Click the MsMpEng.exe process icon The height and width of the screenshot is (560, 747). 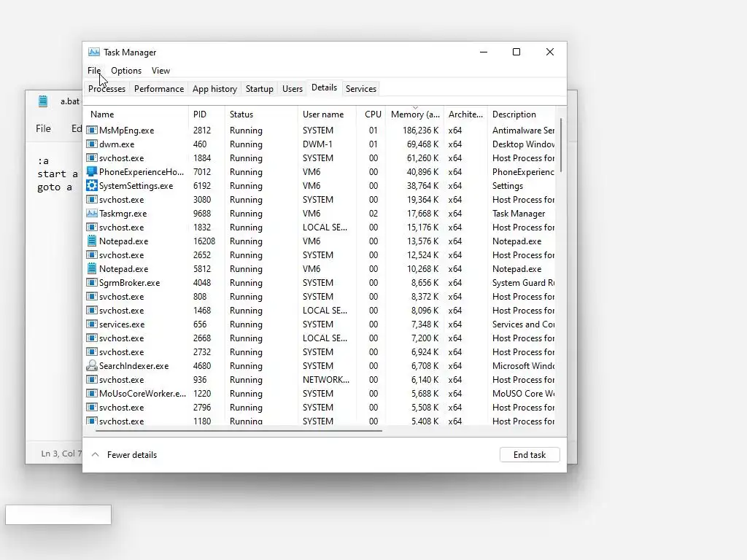tap(92, 130)
